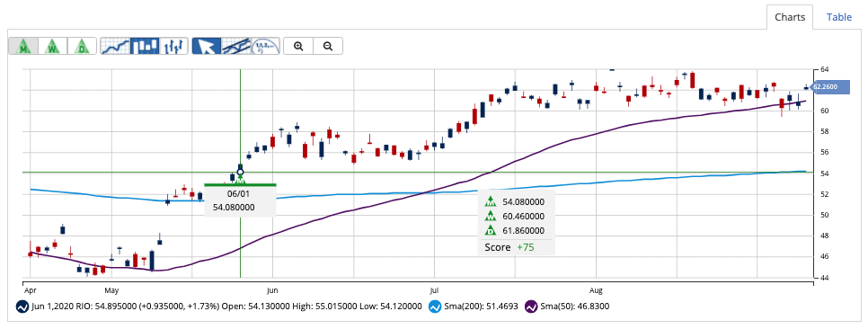Screen dimensions: 868x329
Task: Click the Jun 1,2020 RIO quote text
Action: tap(227, 307)
